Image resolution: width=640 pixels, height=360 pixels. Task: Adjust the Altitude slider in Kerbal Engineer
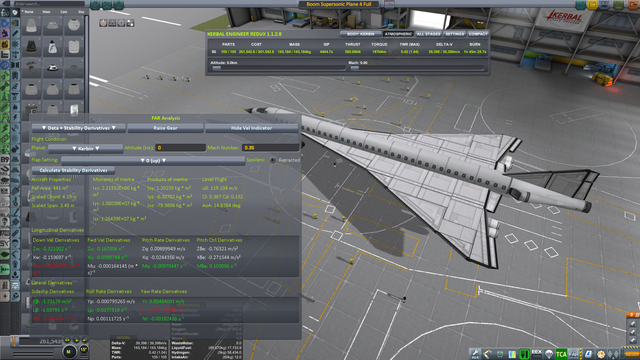pyautogui.click(x=278, y=68)
